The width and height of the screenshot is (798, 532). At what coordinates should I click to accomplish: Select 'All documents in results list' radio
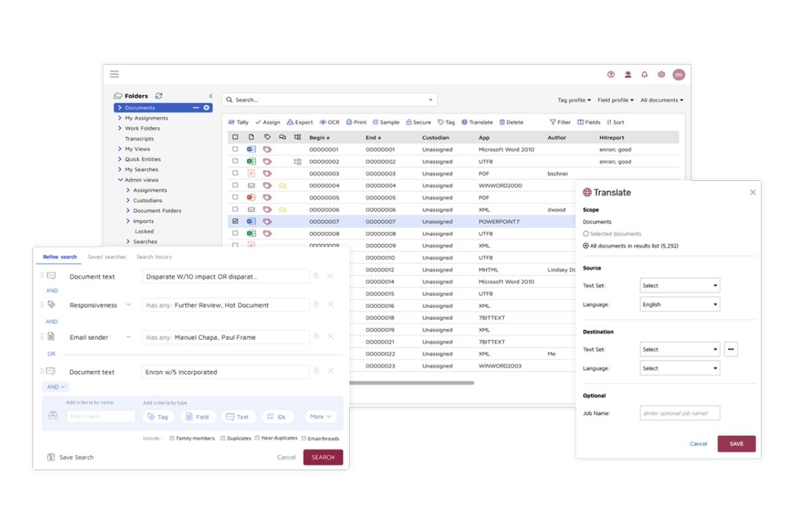click(x=586, y=246)
